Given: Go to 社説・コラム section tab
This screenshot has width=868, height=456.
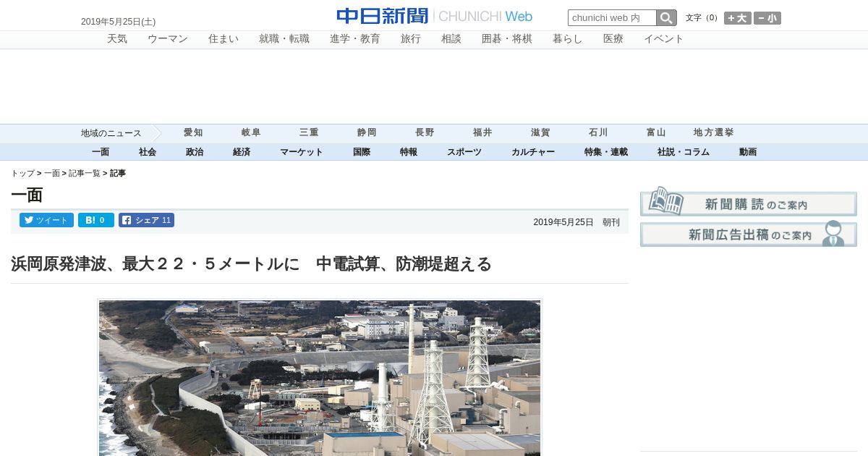Looking at the screenshot, I should pyautogui.click(x=684, y=152).
